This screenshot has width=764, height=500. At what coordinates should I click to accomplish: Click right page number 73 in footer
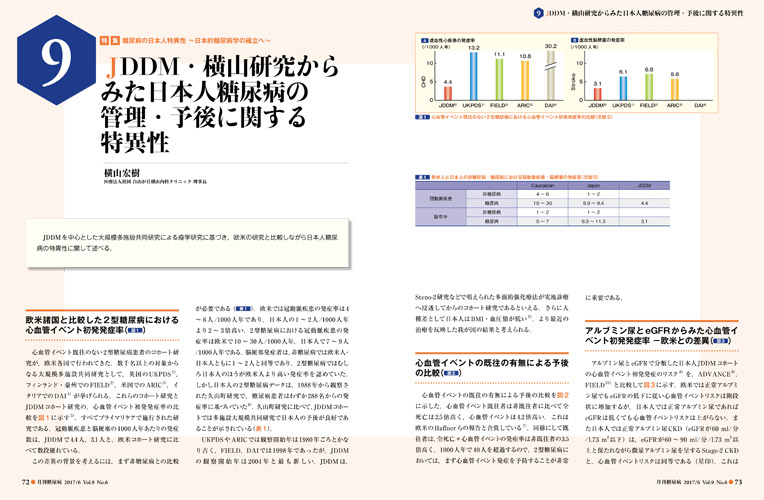tap(738, 482)
